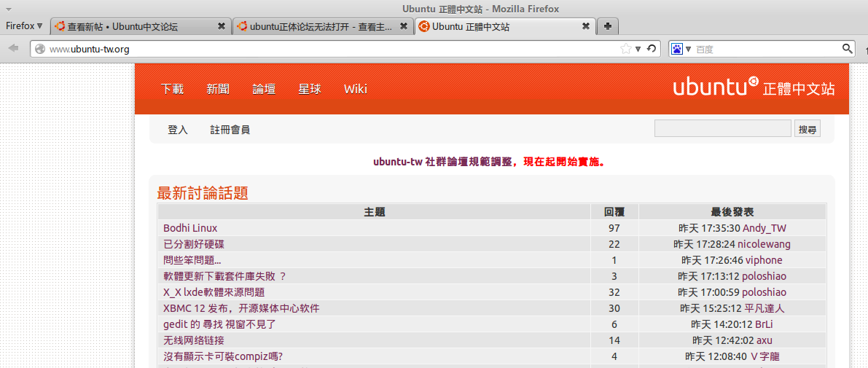This screenshot has width=868, height=368.
Task: Open the 軟體更新下載套件庫失敗 topic
Action: point(224,276)
